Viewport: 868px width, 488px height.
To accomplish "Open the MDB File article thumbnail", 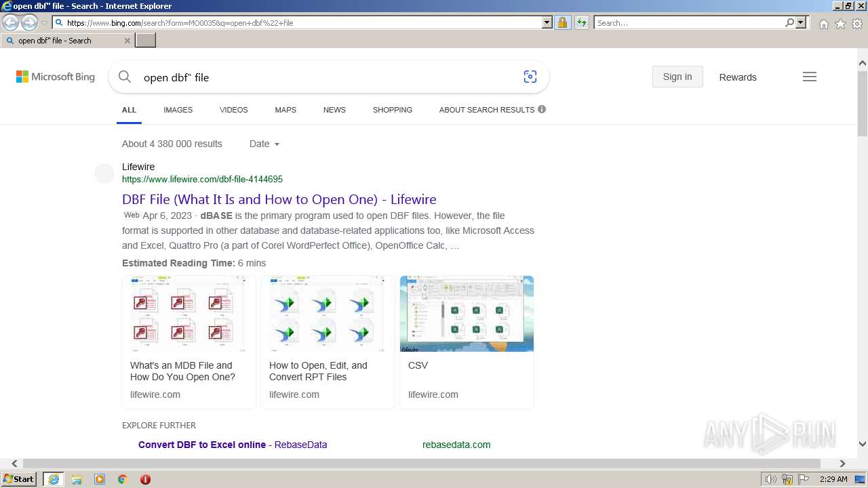I will point(189,314).
